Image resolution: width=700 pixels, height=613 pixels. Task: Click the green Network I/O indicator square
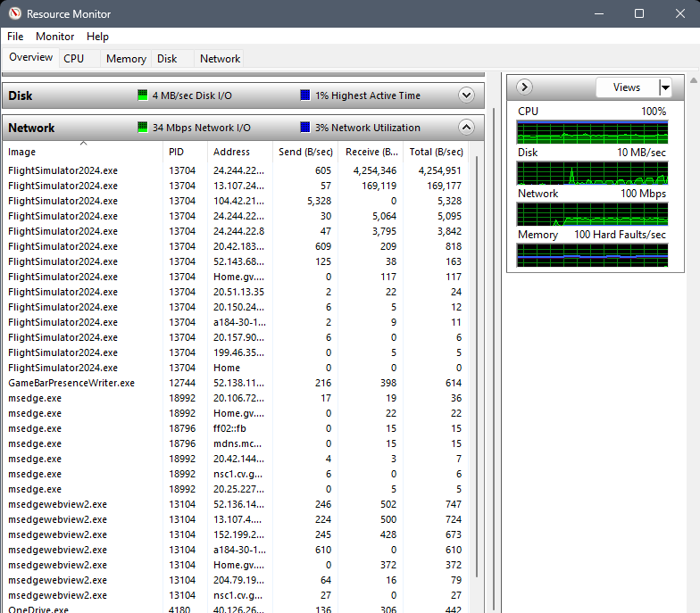143,128
